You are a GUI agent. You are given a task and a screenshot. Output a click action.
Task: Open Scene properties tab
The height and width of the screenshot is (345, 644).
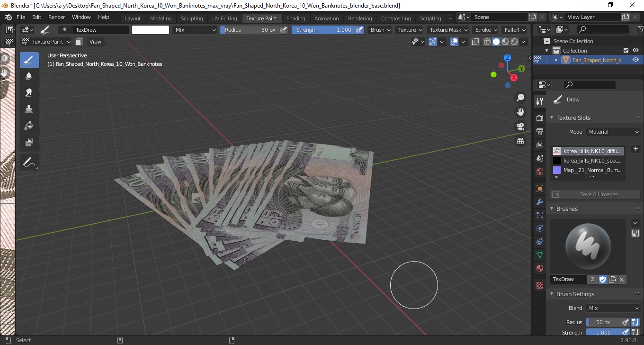tap(539, 158)
